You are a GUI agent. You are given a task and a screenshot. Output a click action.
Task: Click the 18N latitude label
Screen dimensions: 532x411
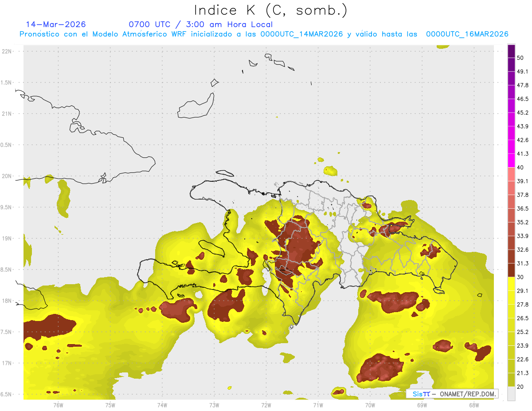pyautogui.click(x=7, y=301)
